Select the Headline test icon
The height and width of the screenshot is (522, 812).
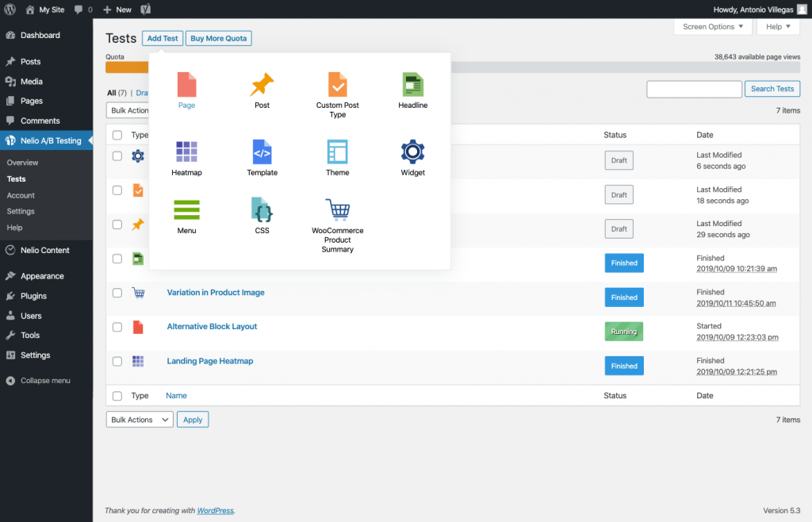point(412,85)
